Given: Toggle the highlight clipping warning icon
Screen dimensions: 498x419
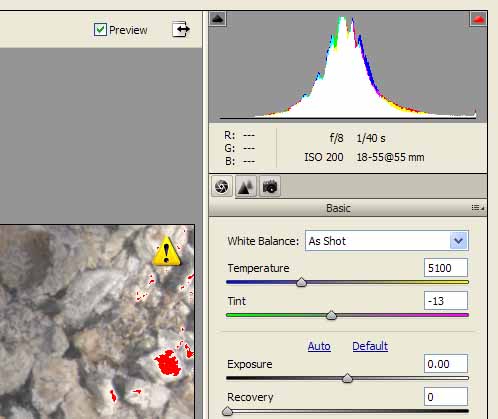Looking at the screenshot, I should 478,19.
